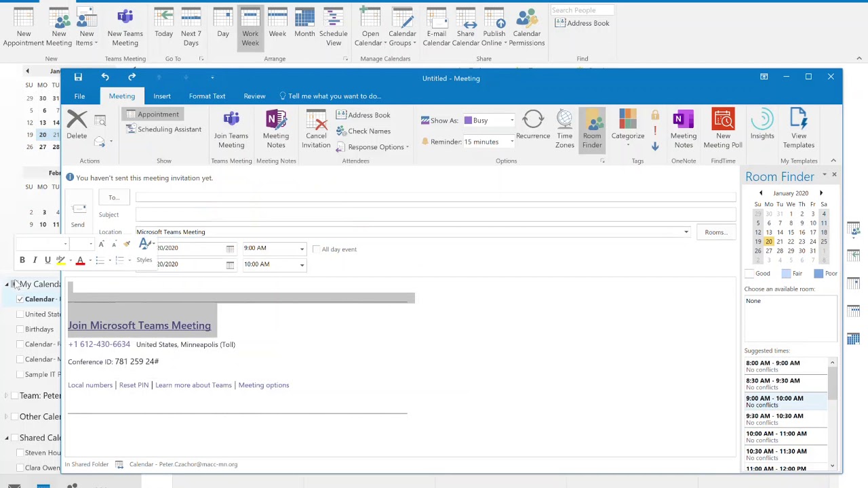
Task: Click the Local numbers link
Action: click(x=90, y=385)
